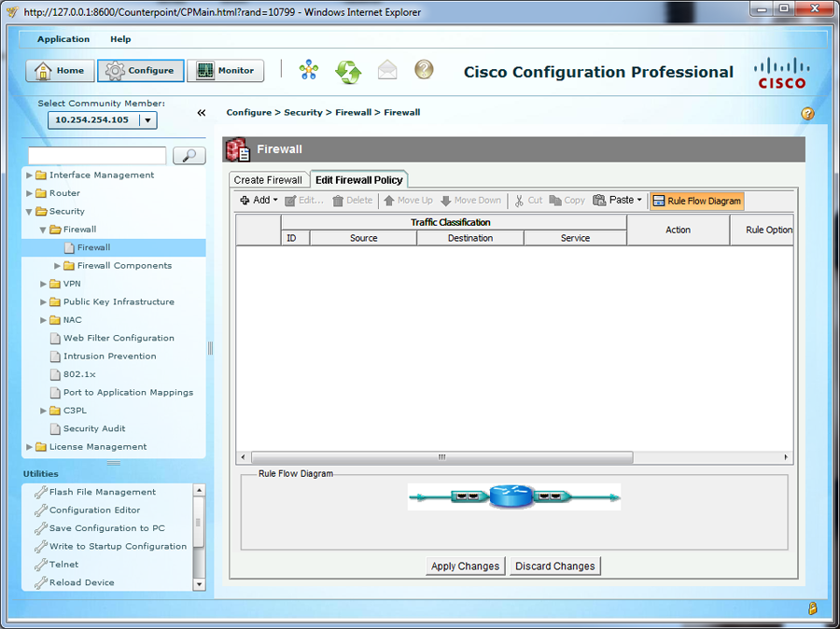The image size is (840, 629).
Task: Open the Help menu
Action: click(120, 39)
